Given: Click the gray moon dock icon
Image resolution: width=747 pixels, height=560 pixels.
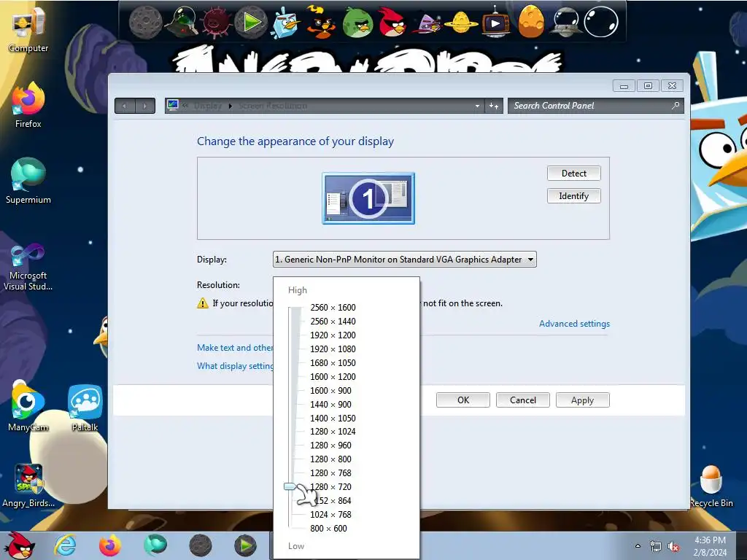Looking at the screenshot, I should point(145,22).
